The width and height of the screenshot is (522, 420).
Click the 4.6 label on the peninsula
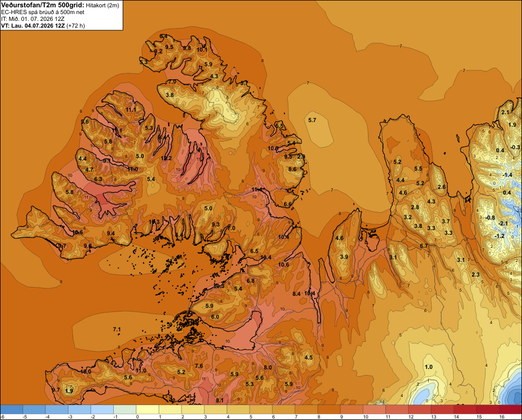(x=339, y=238)
